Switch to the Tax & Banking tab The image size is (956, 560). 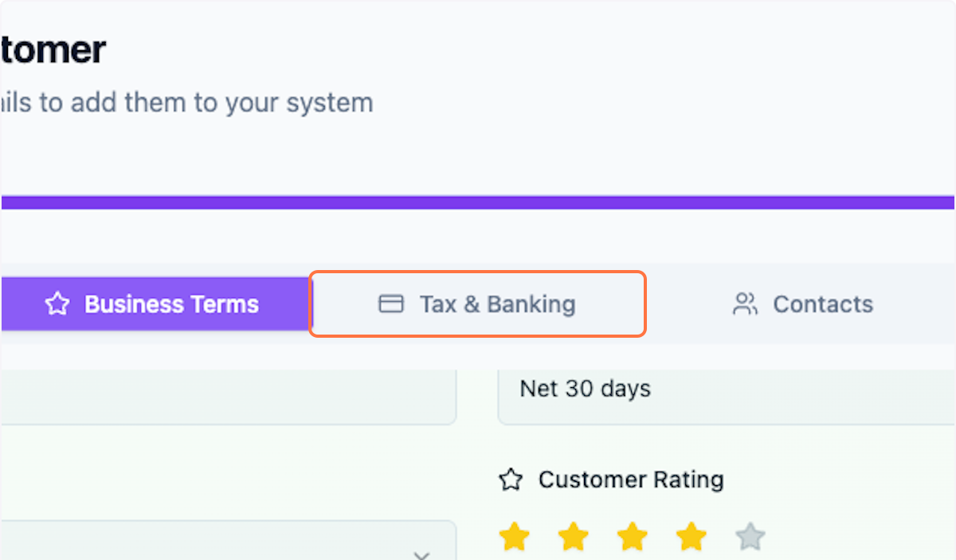(478, 303)
